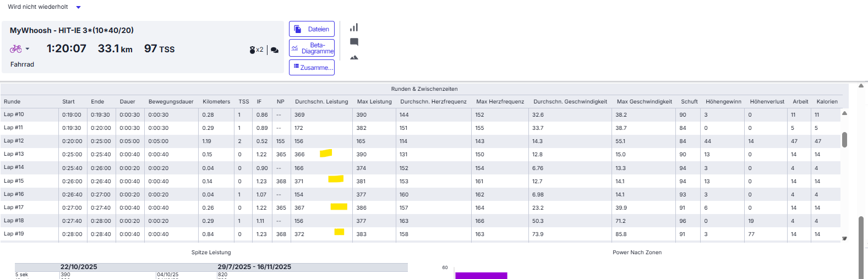This screenshot has height=279, width=868.
Task: Click the medal x2 icon
Action: coord(256,50)
